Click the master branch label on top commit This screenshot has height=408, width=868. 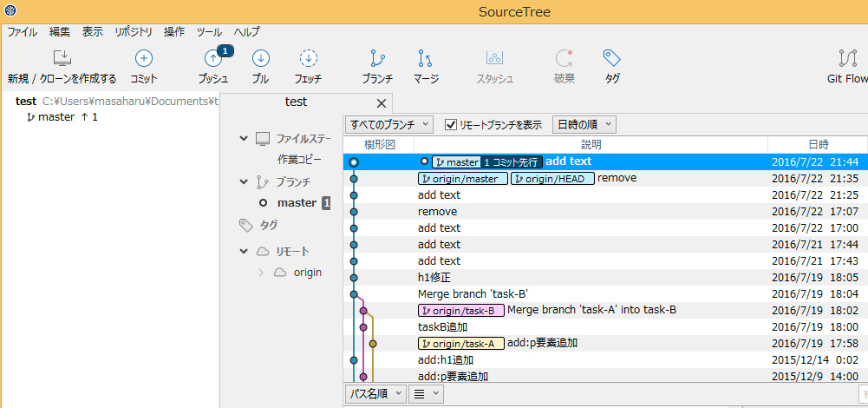[456, 162]
